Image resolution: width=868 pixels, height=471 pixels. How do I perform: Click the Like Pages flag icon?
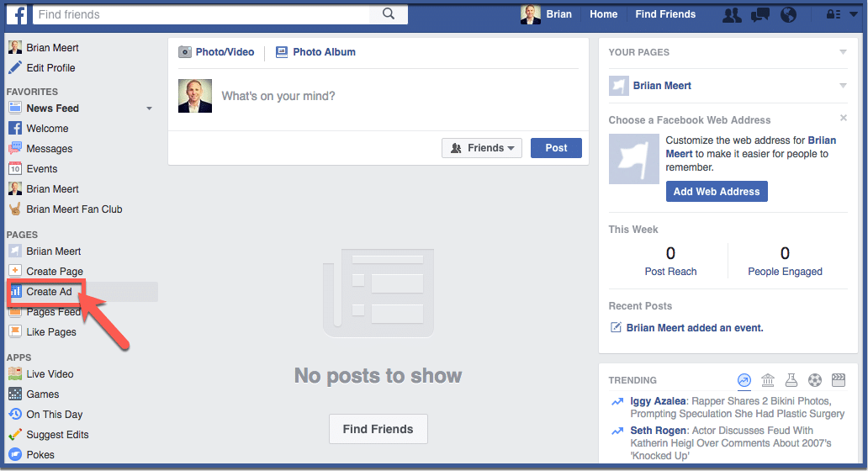coord(15,332)
